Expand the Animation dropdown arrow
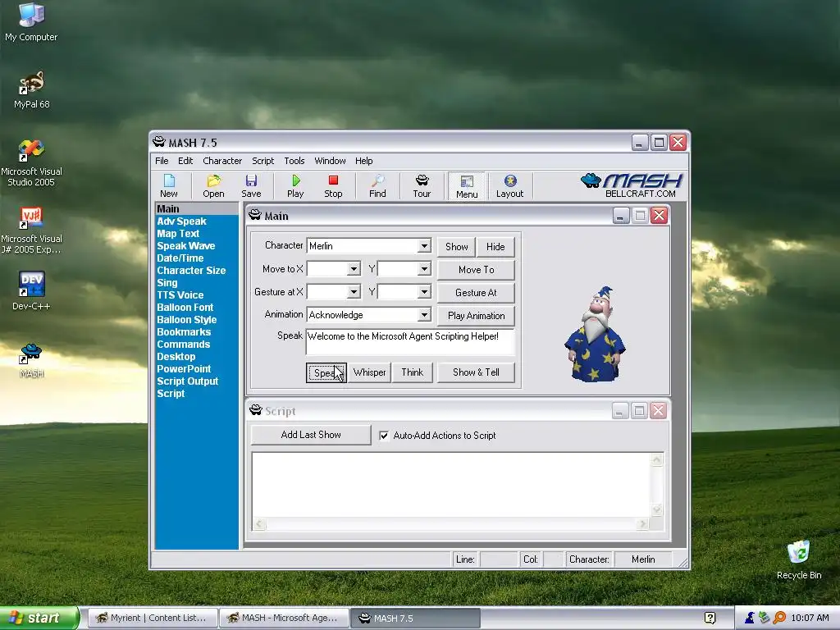840x630 pixels. tap(424, 314)
